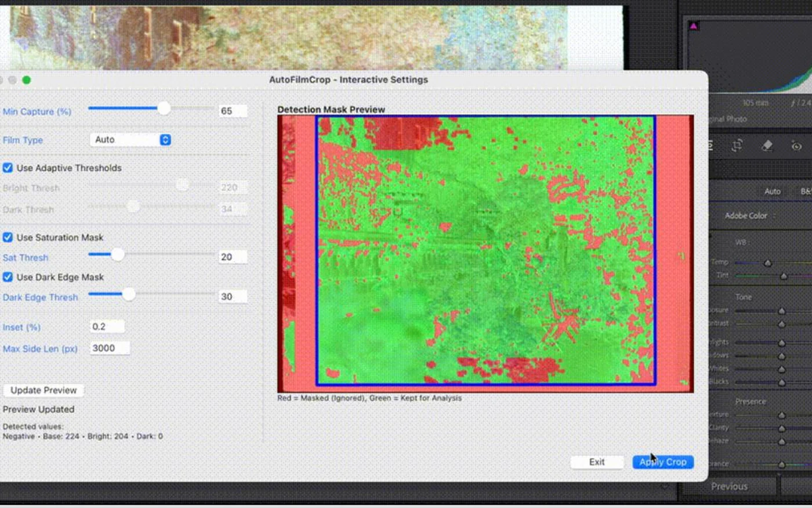Toggle Use Adaptive Thresholds checkbox
812x508 pixels.
pos(8,168)
